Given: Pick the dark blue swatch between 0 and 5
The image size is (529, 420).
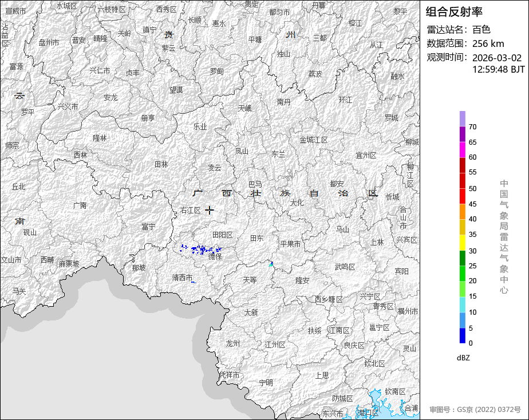Looking at the screenshot, I should pyautogui.click(x=462, y=336).
